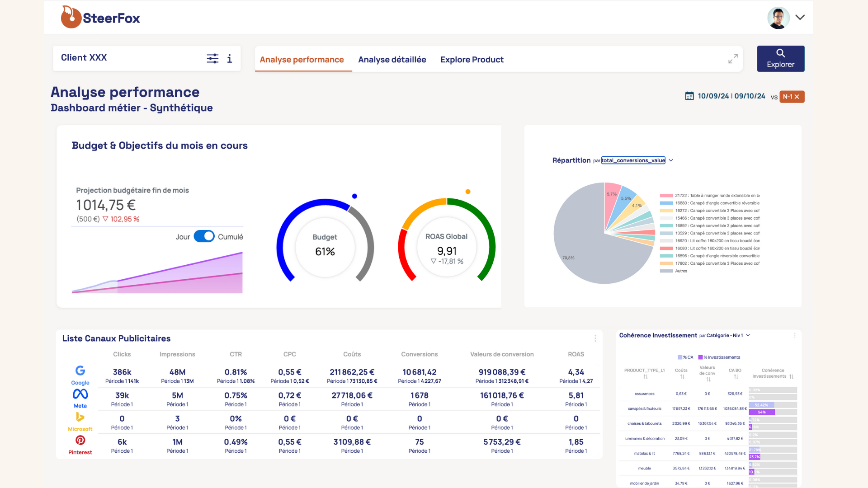Open the date range calendar icon
This screenshot has width=868, height=488.
tap(689, 96)
